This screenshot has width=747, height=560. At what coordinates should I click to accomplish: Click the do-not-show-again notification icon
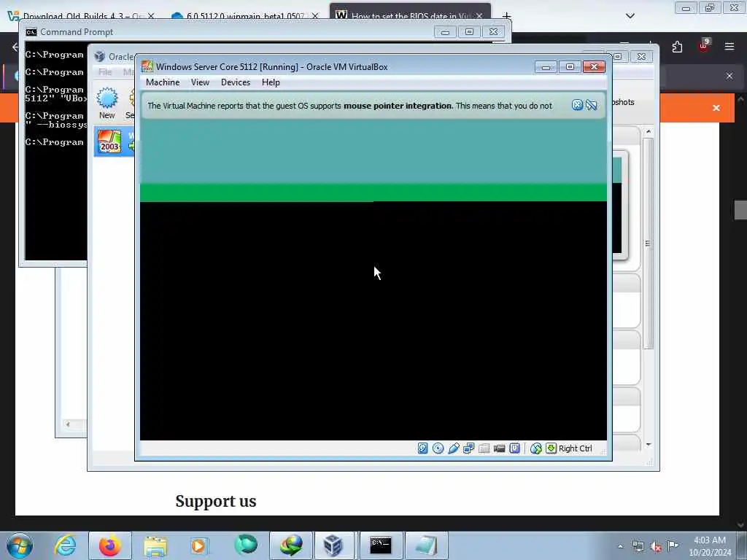pos(591,105)
